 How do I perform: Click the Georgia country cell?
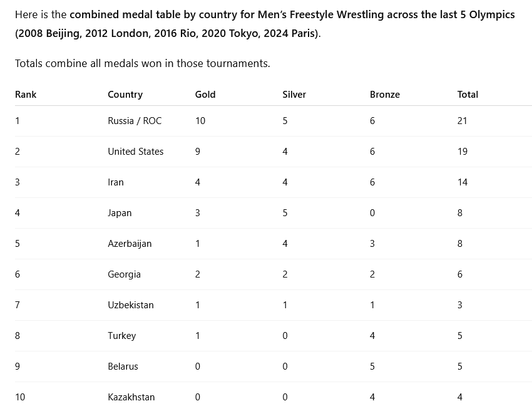(x=124, y=274)
